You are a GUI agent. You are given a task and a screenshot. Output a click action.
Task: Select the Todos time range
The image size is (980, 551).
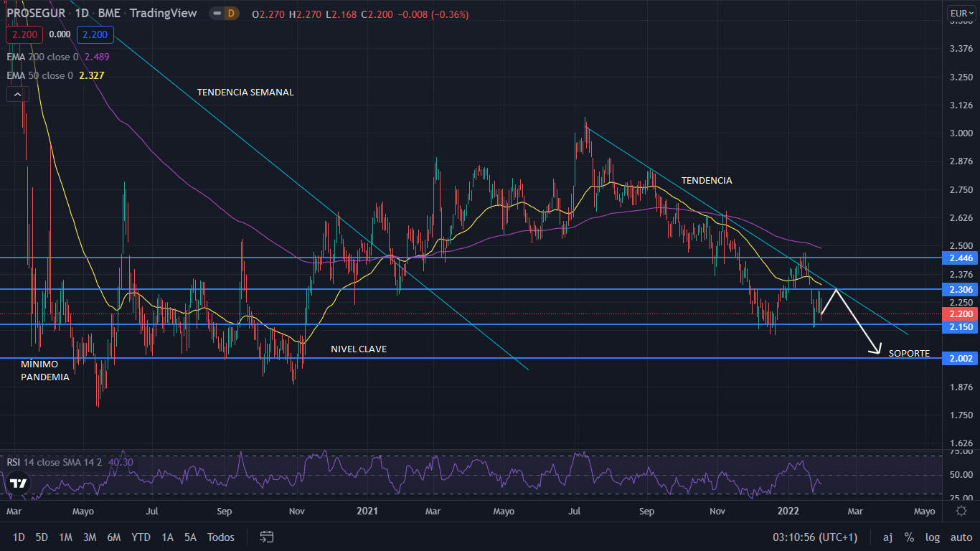point(220,537)
